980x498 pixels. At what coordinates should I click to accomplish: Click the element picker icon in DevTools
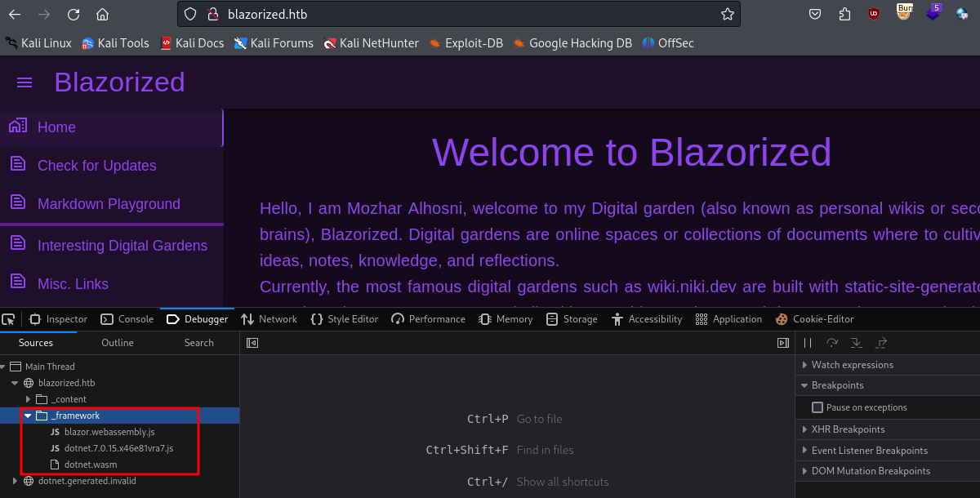click(8, 319)
